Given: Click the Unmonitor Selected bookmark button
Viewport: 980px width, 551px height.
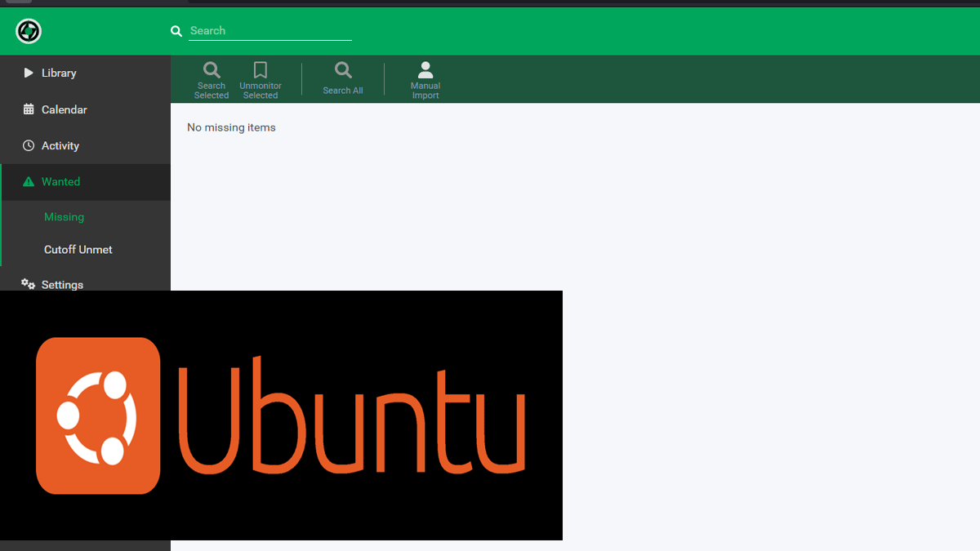Looking at the screenshot, I should point(261,79).
